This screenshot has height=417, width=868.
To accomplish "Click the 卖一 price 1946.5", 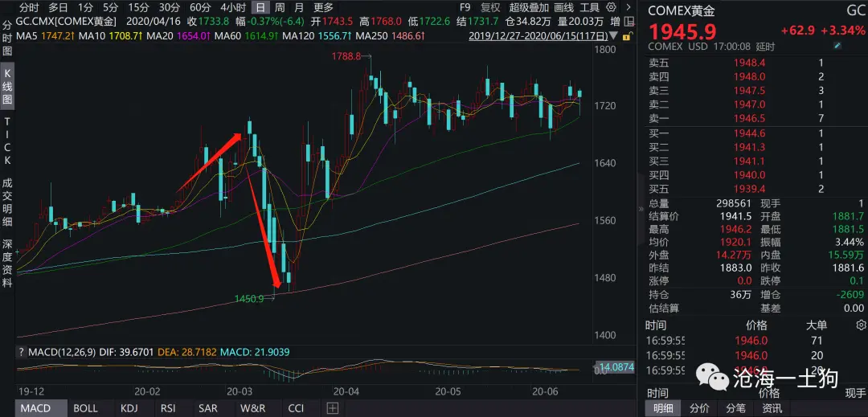I will point(749,118).
